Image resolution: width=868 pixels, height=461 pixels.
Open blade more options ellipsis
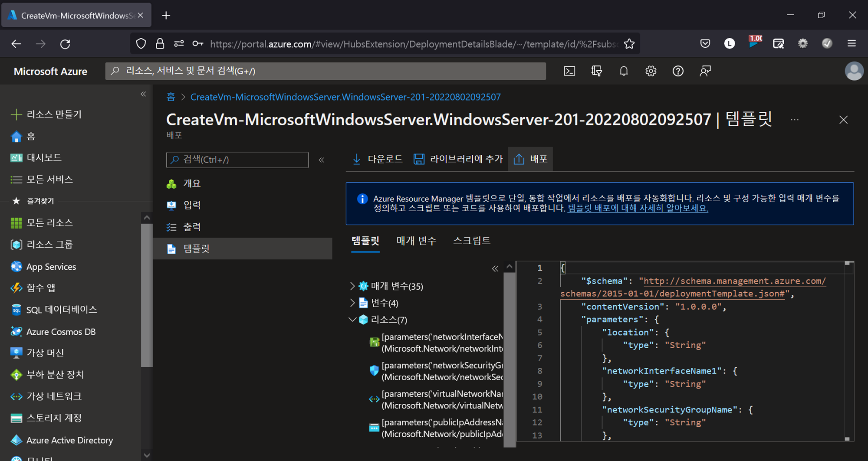coord(795,120)
